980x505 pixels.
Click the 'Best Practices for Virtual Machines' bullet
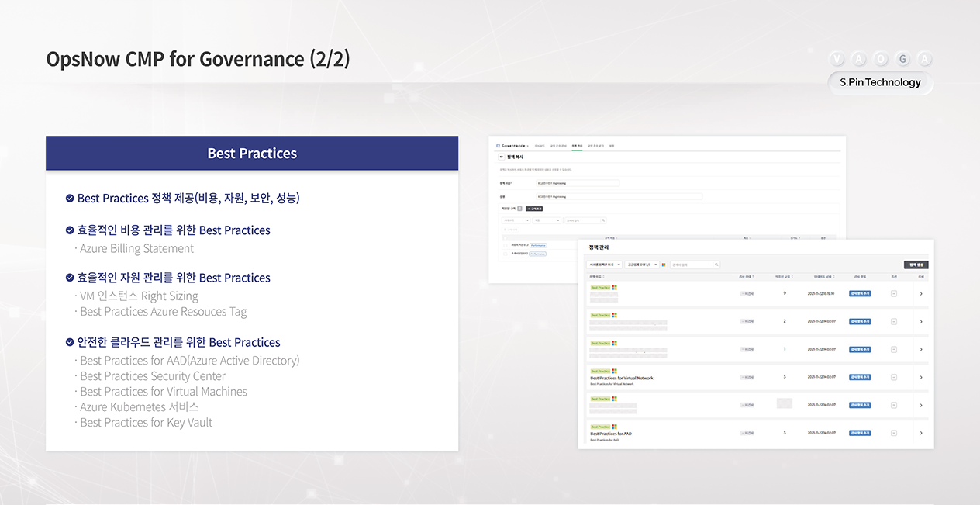164,391
